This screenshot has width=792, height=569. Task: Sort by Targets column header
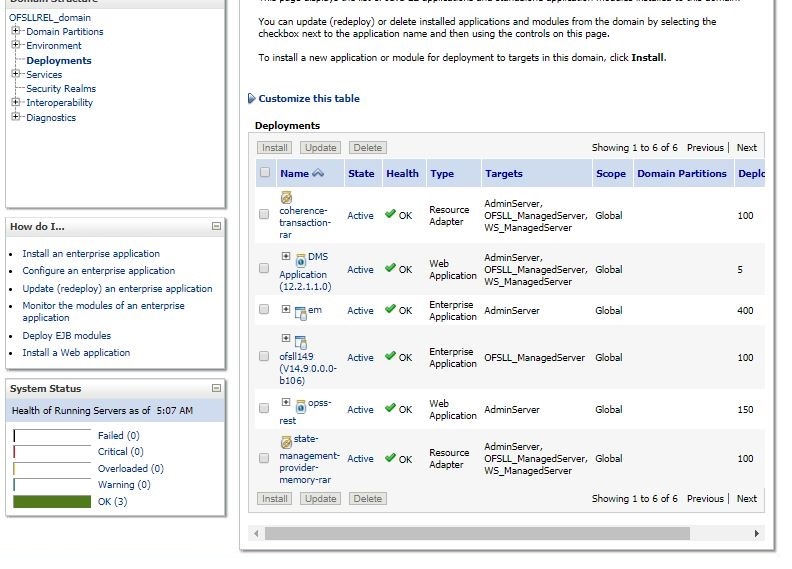504,173
